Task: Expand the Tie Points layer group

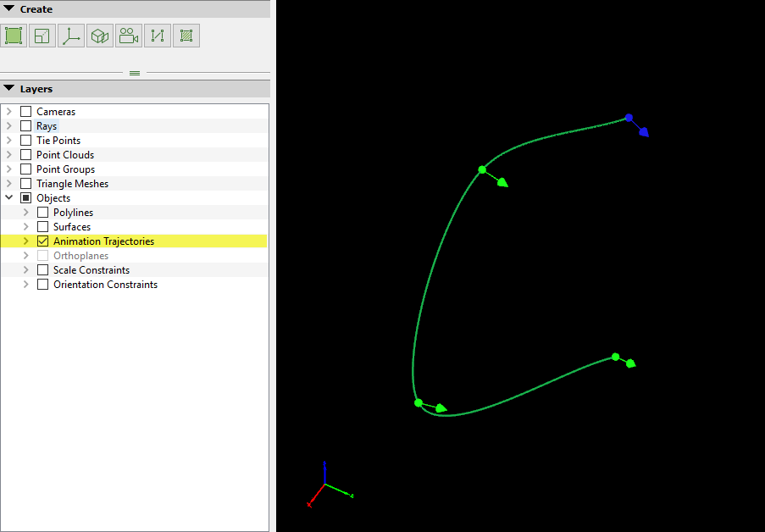Action: tap(9, 141)
